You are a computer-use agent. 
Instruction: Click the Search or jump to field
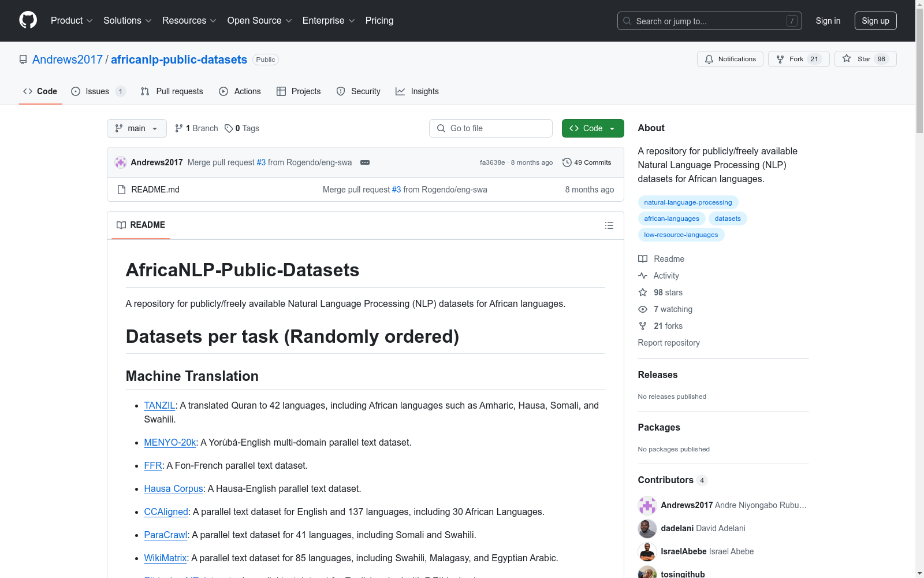coord(709,21)
